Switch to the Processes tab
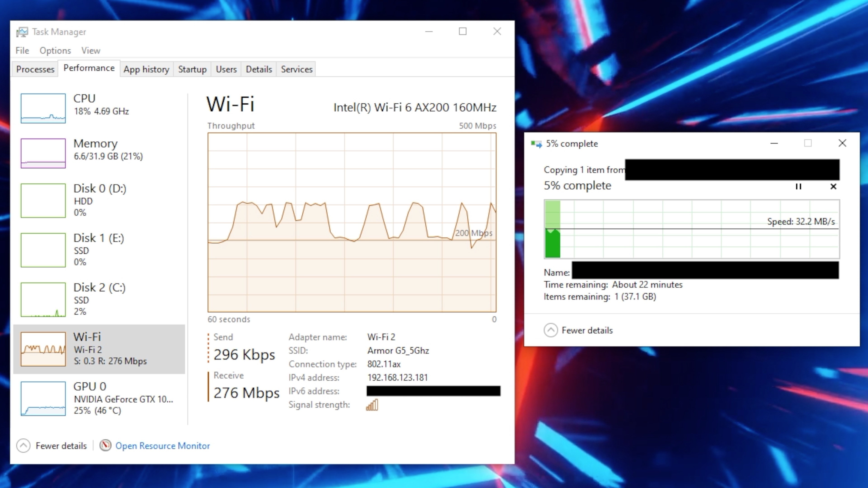 click(x=35, y=68)
